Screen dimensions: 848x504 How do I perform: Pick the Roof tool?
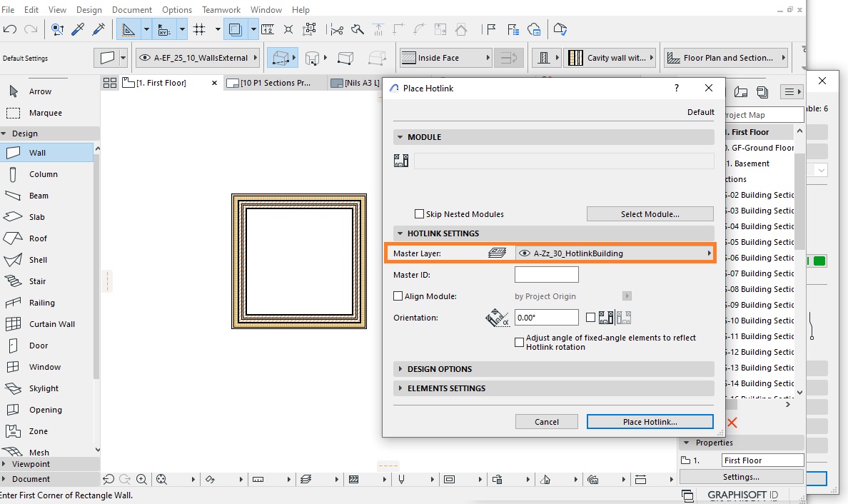38,238
